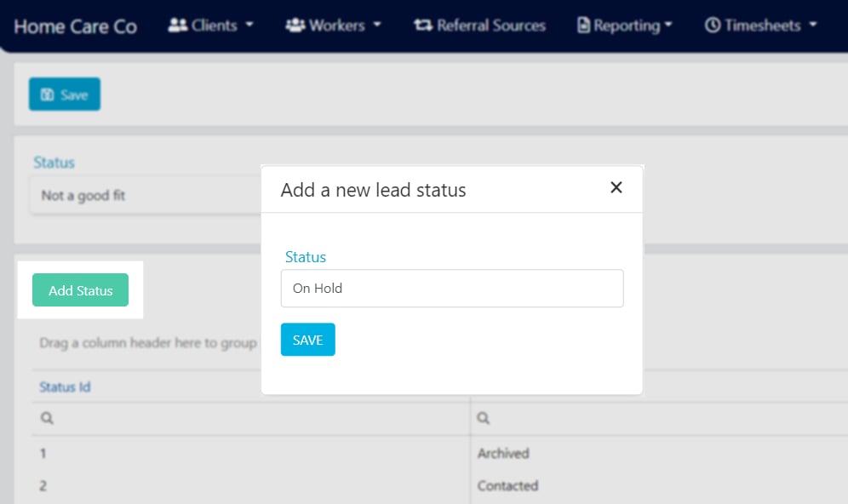Click the Home Care Co brand link
The width and height of the screenshot is (848, 504).
(x=75, y=26)
